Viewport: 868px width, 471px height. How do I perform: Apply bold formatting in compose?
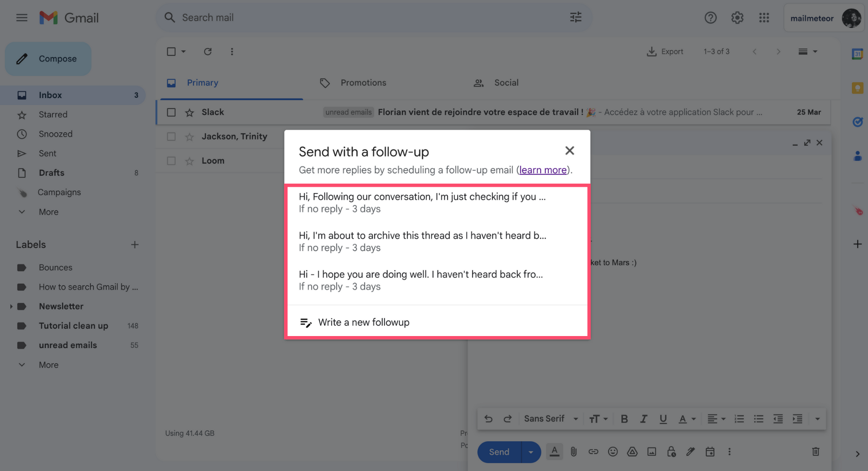pos(624,419)
